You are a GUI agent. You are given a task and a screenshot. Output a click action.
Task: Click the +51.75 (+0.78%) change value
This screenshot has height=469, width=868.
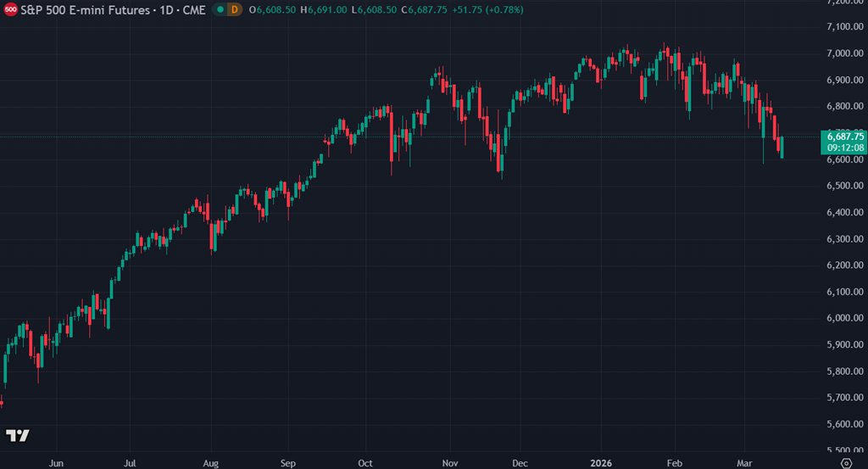click(492, 9)
